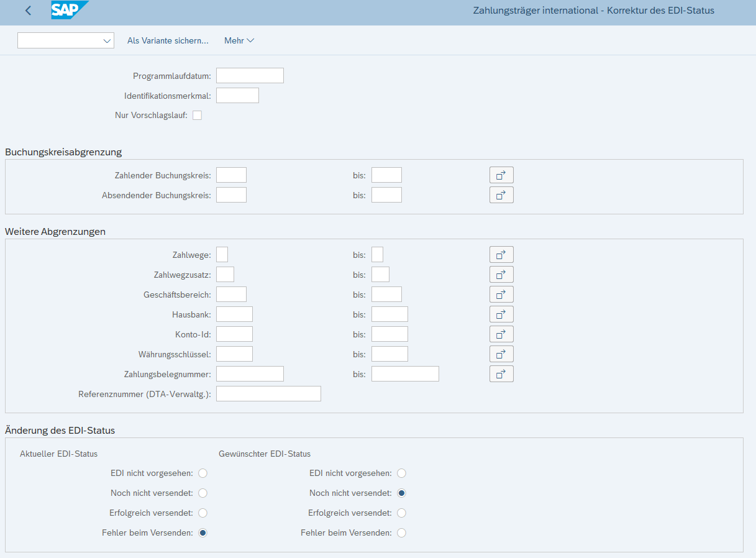Viewport: 756px width, 558px height.
Task: Click the back arrow icon
Action: 28,11
